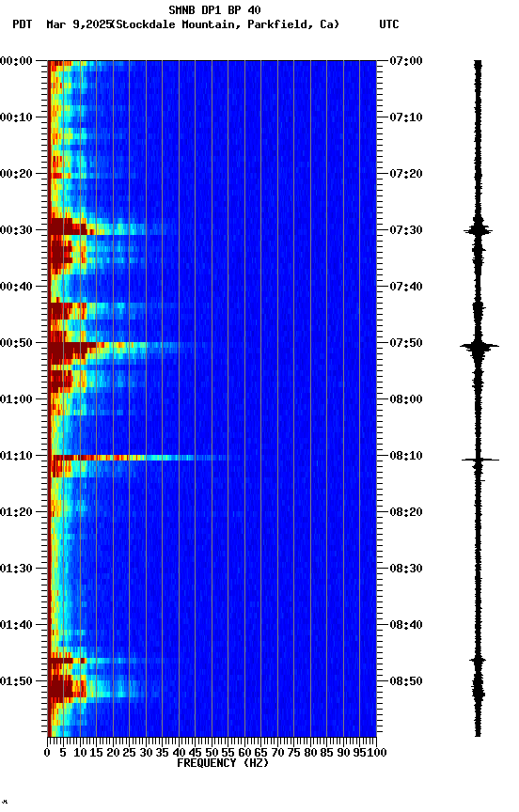Click the broadband event streak at 01:10
Screen dimensions: 519x812
point(140,458)
